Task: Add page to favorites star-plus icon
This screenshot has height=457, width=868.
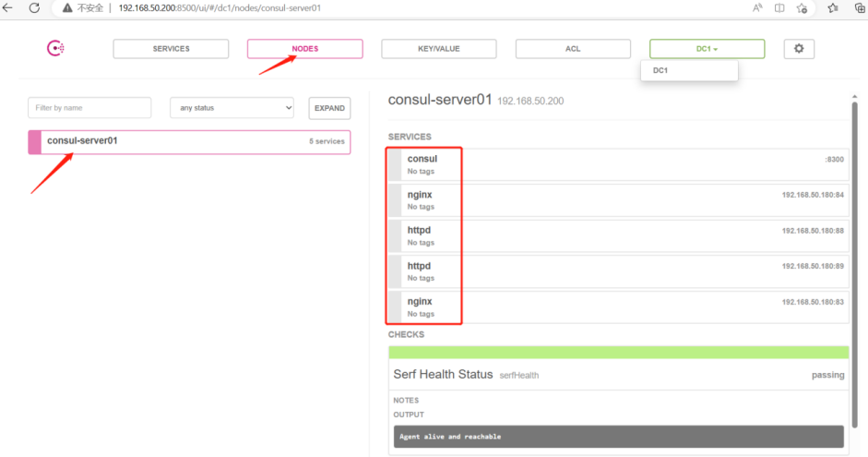Action: pos(803,7)
